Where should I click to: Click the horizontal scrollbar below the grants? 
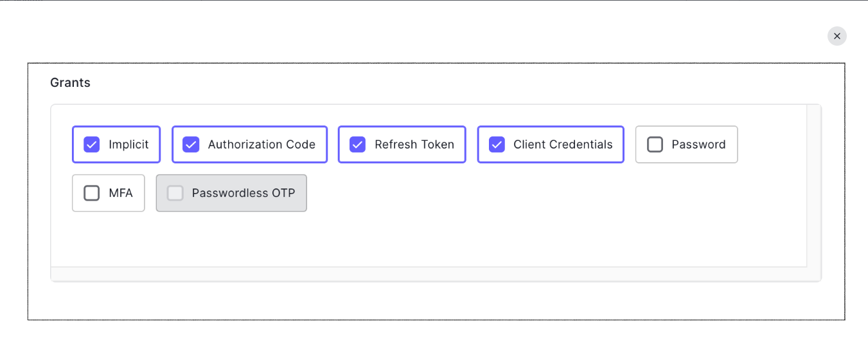424,274
